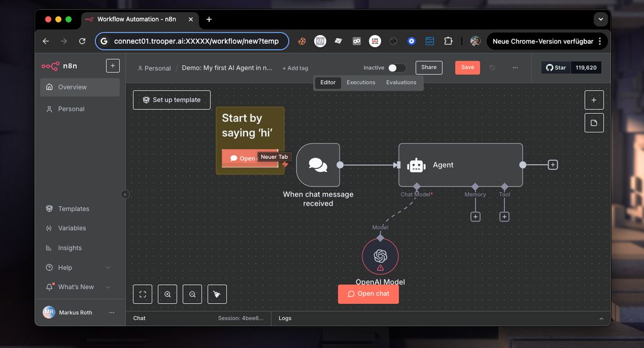644x348 pixels.
Task: Click the browser address bar
Action: pyautogui.click(x=192, y=41)
